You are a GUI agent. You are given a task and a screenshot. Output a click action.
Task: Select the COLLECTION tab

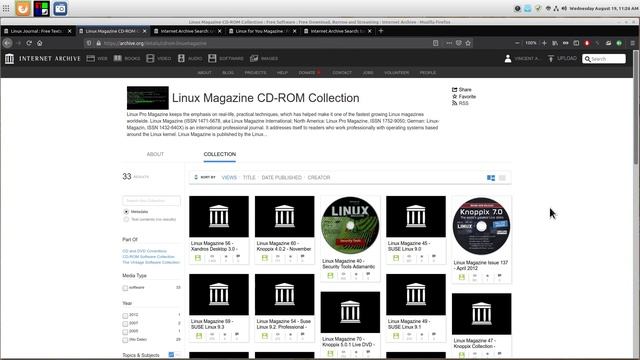tap(220, 154)
